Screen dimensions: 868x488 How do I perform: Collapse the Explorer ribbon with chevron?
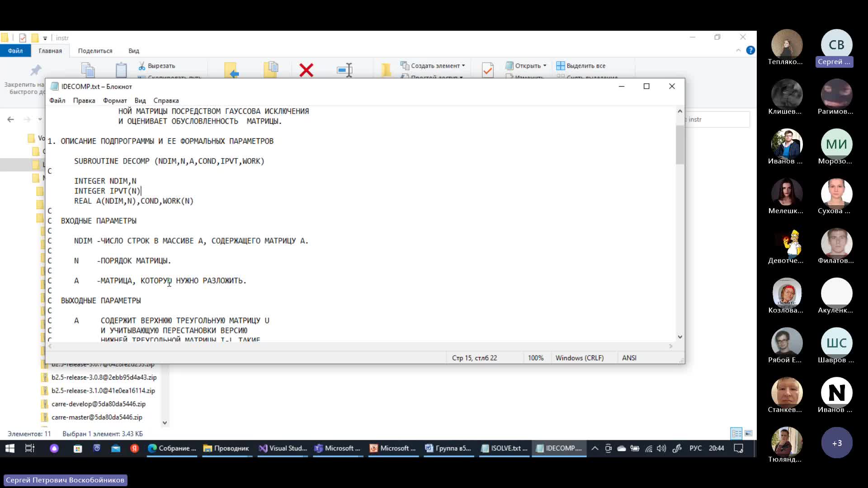[x=738, y=50]
